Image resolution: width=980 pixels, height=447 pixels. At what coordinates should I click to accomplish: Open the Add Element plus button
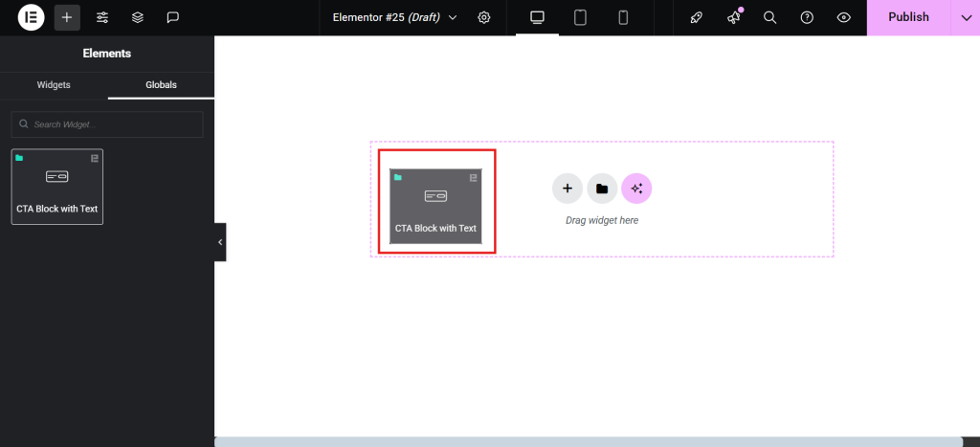[x=67, y=17]
